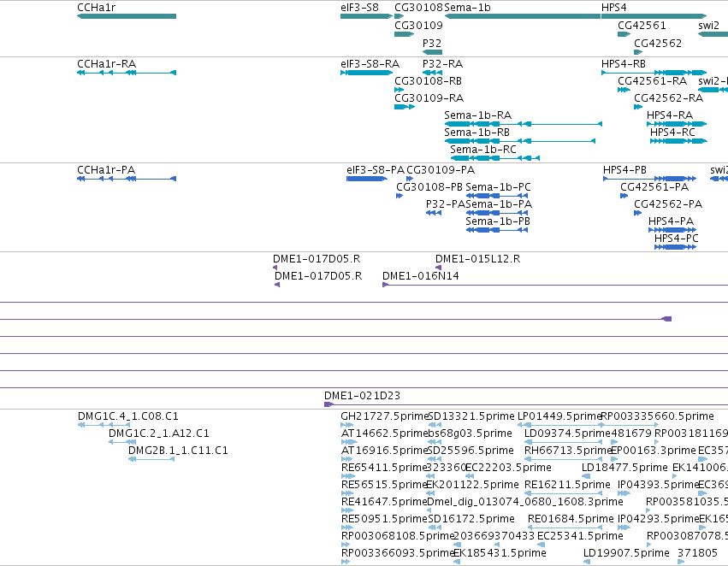Click the eIF3-S8-PA protein label

tap(376, 170)
